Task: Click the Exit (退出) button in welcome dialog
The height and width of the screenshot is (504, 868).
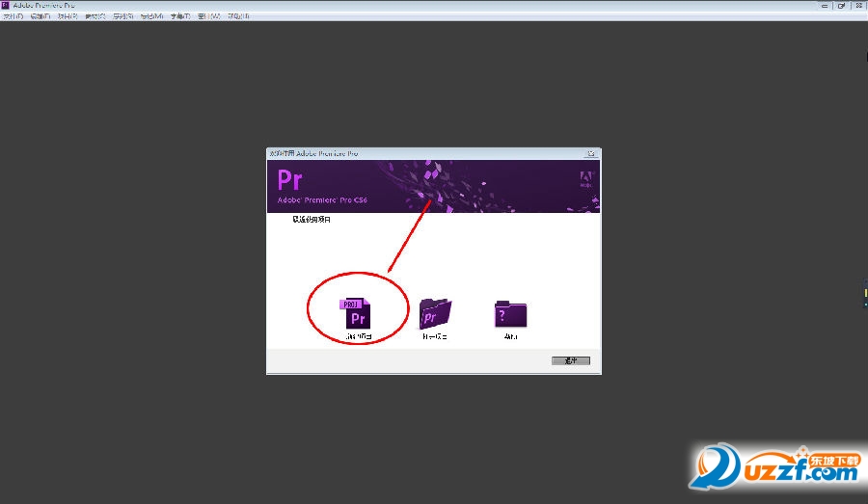Action: (x=571, y=360)
